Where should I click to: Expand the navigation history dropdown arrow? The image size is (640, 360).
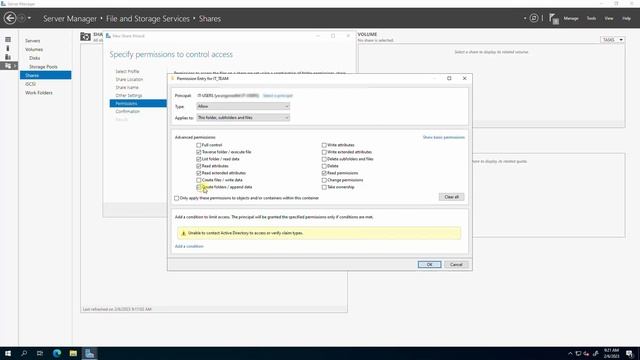tap(29, 18)
